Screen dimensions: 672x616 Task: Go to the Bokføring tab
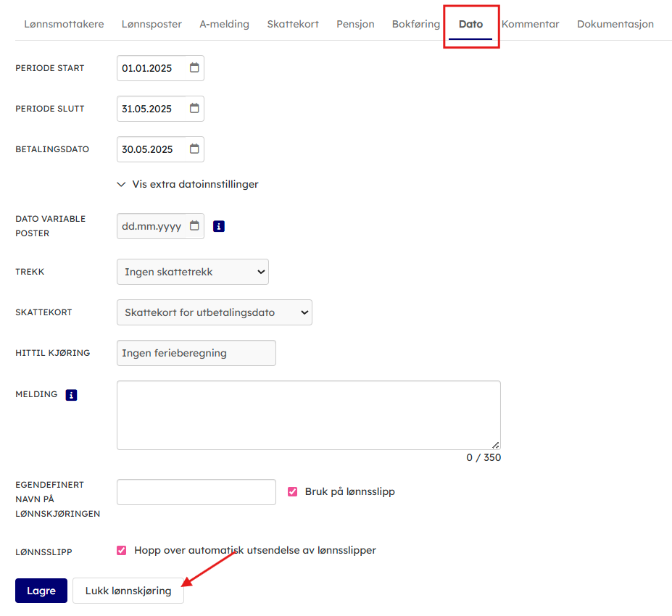coord(415,24)
